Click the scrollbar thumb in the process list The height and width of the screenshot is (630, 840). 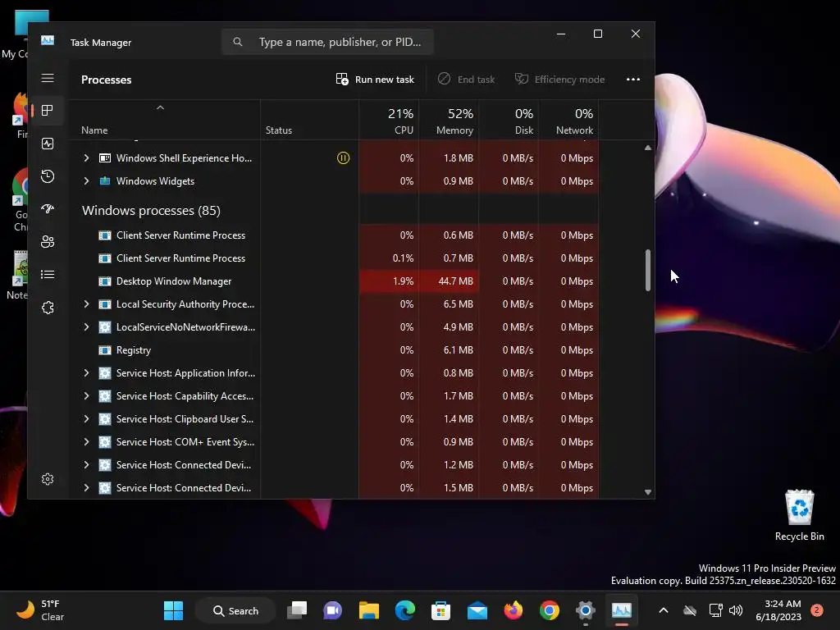pyautogui.click(x=648, y=271)
